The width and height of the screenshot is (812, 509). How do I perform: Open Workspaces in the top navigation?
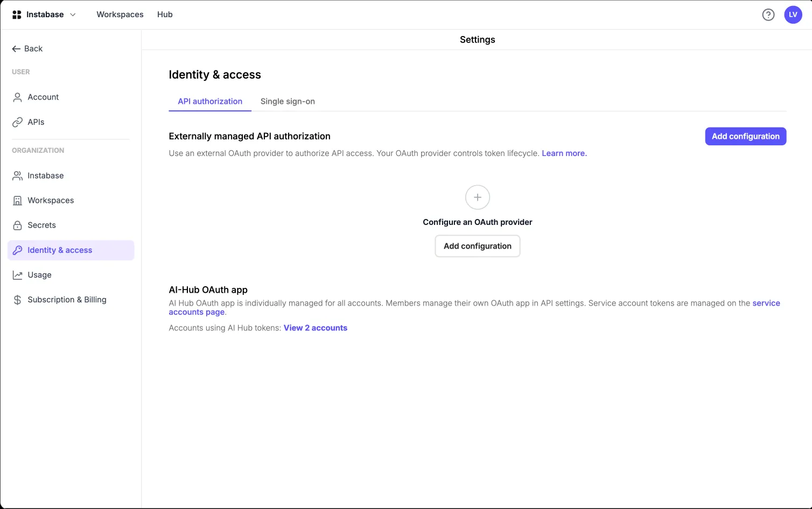click(x=120, y=15)
